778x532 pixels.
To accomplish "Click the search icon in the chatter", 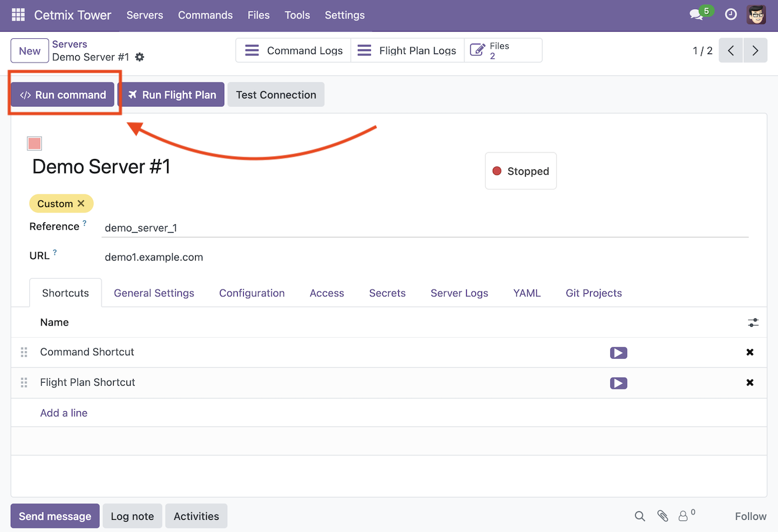I will click(639, 516).
